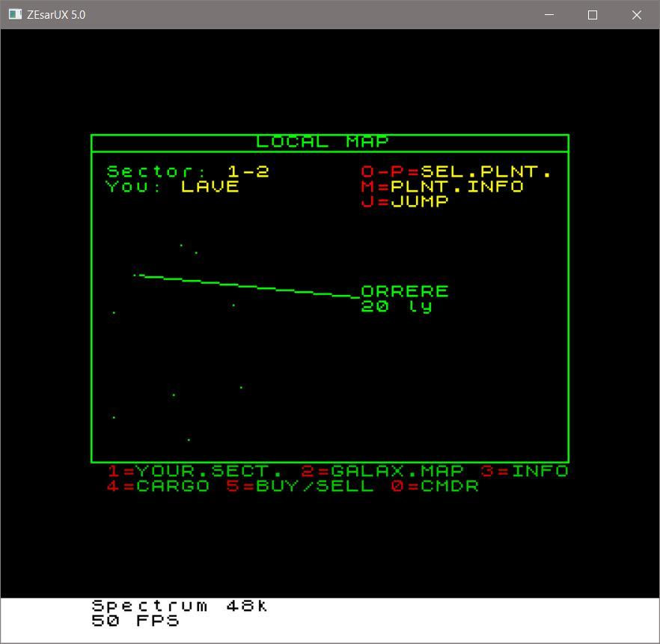Click the Sector: 1-2 label
This screenshot has width=660, height=644.
coord(188,171)
